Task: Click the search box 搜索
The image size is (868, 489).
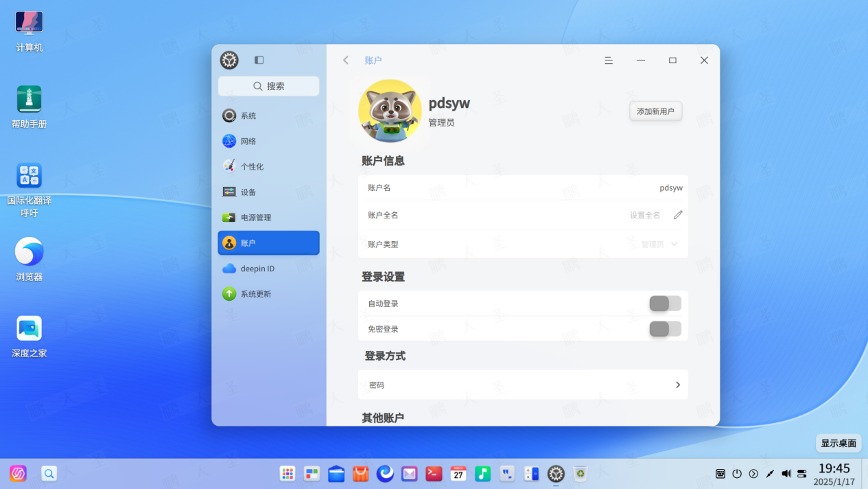Action: [x=268, y=86]
